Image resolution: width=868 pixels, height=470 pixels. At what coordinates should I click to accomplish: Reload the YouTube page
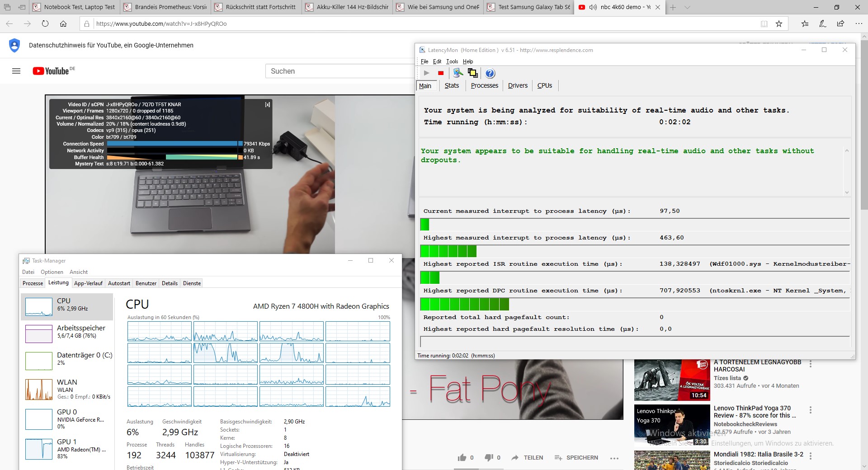click(45, 23)
